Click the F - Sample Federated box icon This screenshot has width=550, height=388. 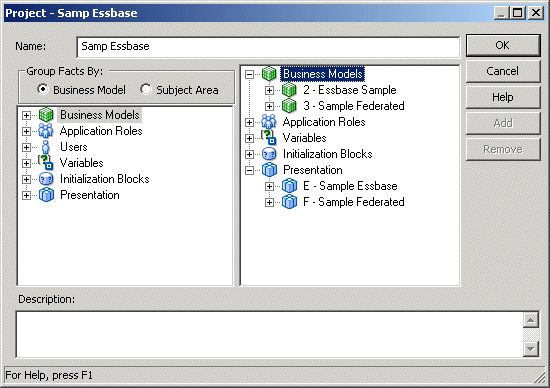[x=289, y=202]
